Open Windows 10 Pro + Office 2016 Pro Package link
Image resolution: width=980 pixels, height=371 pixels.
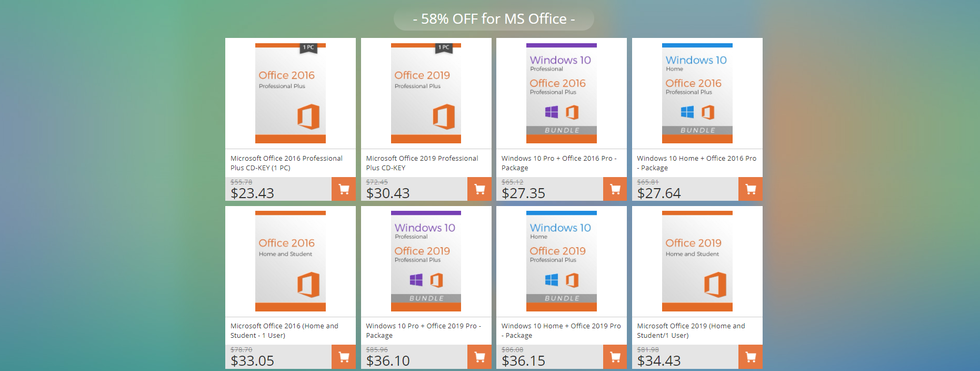coord(558,163)
